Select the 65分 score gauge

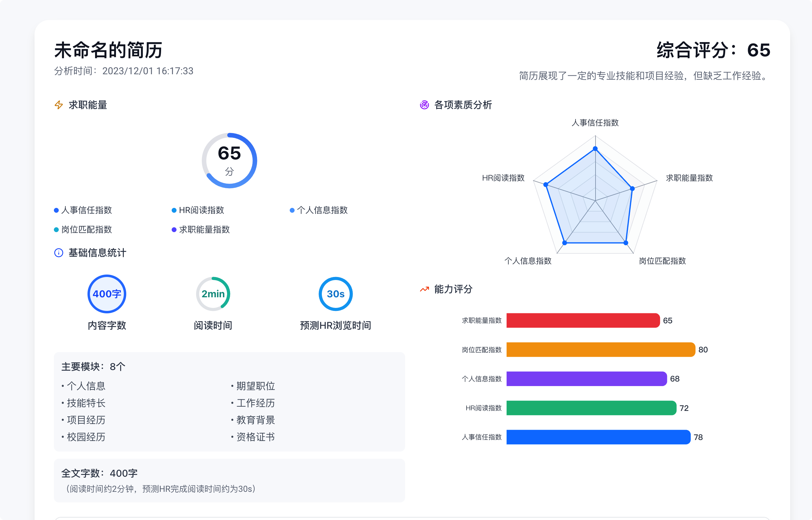coord(229,160)
